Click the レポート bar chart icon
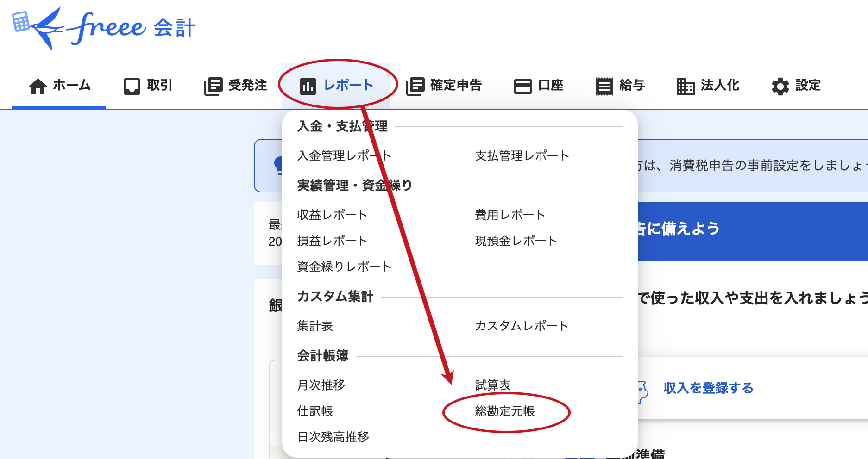The height and width of the screenshot is (459, 868). click(308, 86)
